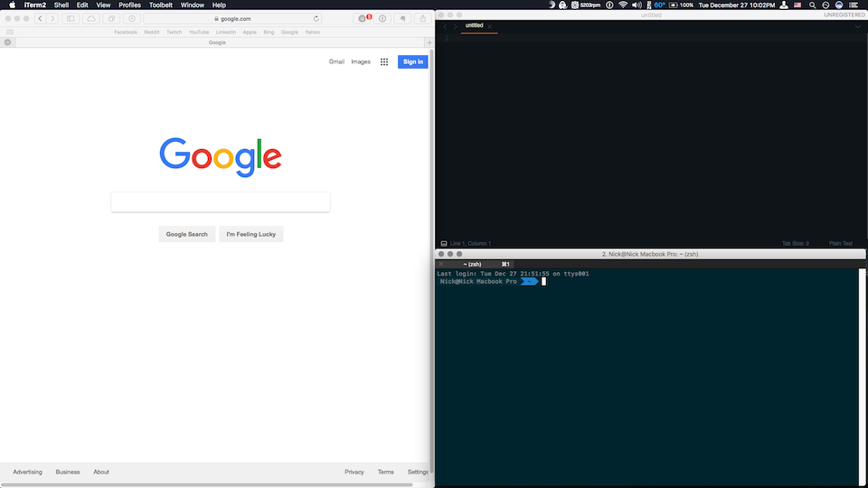Open the ad blocker extension with red badge
868x488 pixels.
(x=363, y=18)
